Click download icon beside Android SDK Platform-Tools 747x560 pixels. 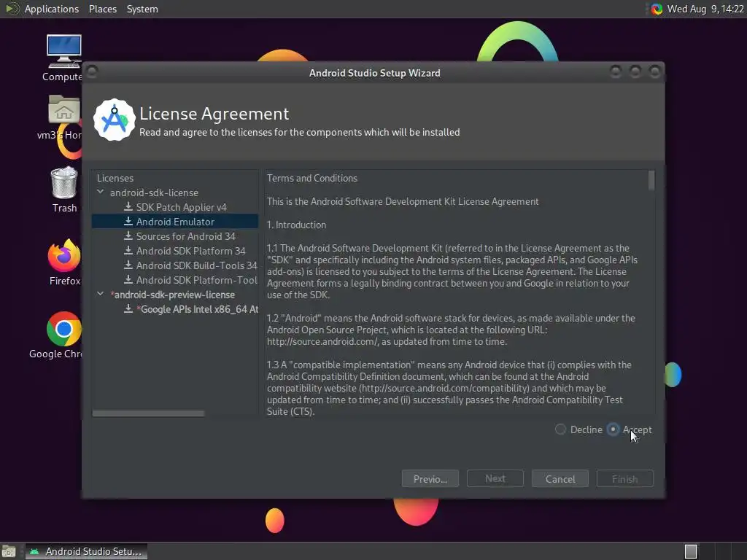click(128, 280)
